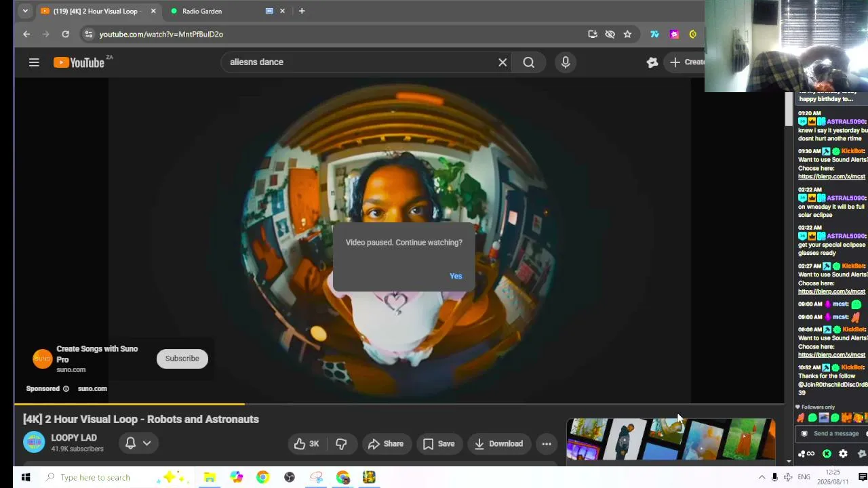This screenshot has height=488, width=868.
Task: Open the OBS Studio taskbar icon
Action: tap(290, 477)
